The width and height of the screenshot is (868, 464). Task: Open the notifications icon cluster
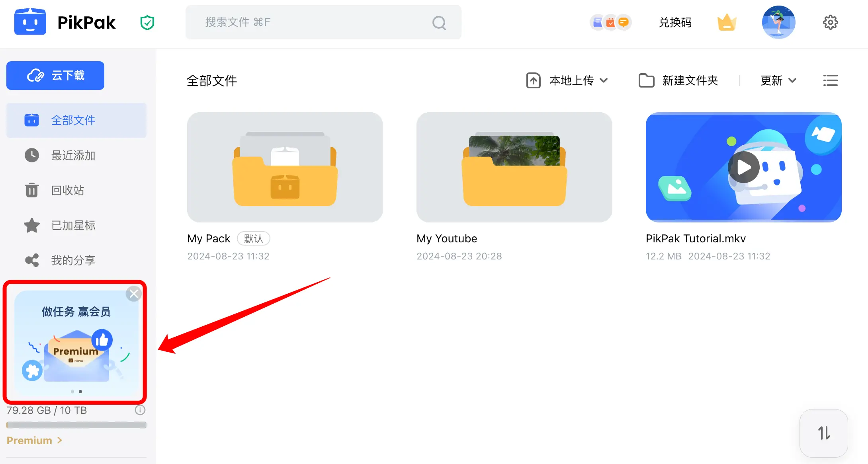(610, 22)
